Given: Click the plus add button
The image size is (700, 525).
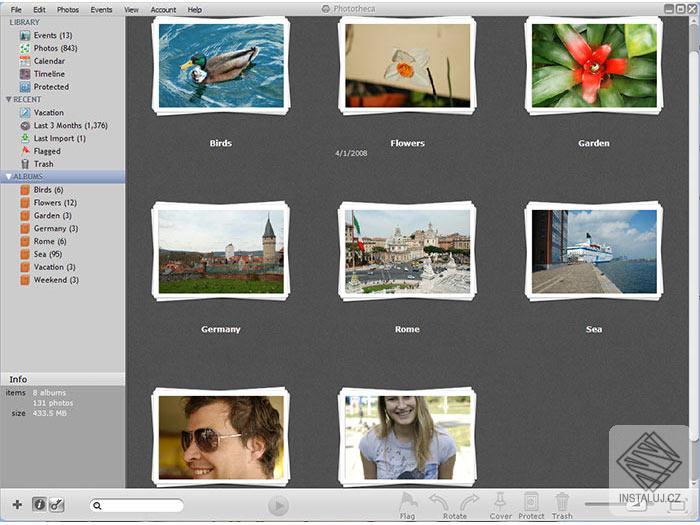Looking at the screenshot, I should (16, 505).
